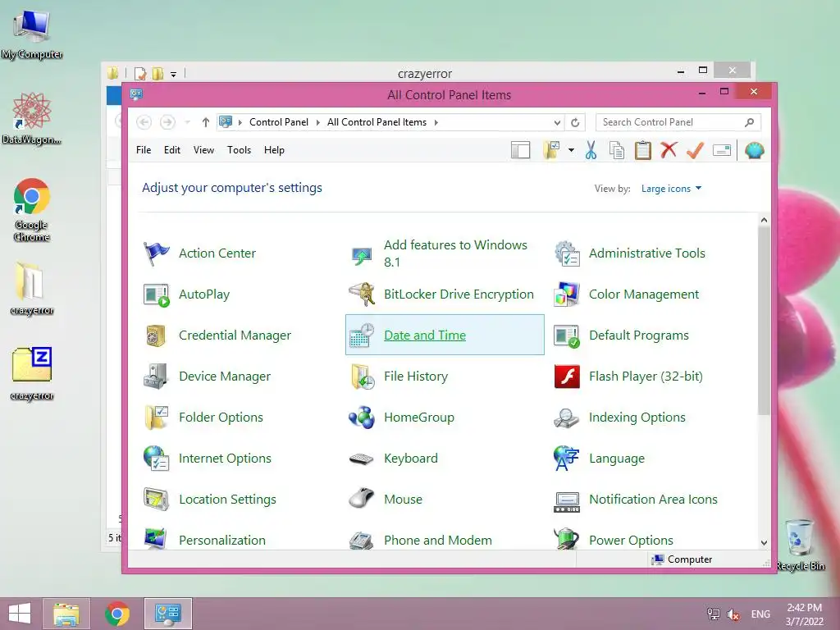
Task: Open the Power Options link
Action: tap(631, 540)
